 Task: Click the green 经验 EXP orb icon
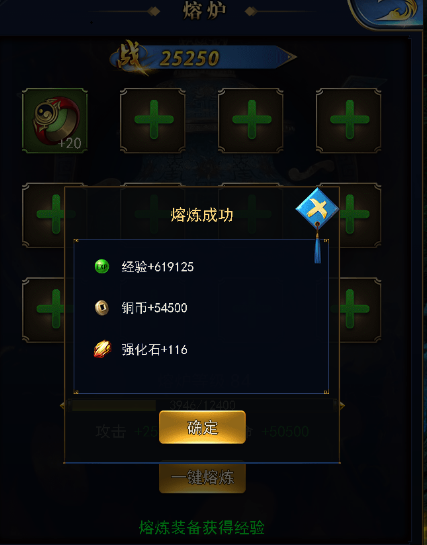click(x=102, y=267)
